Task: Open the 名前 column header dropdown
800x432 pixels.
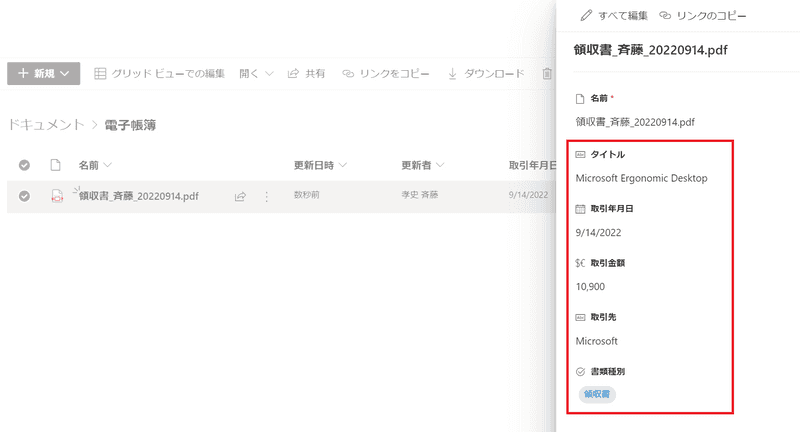Action: click(x=95, y=165)
